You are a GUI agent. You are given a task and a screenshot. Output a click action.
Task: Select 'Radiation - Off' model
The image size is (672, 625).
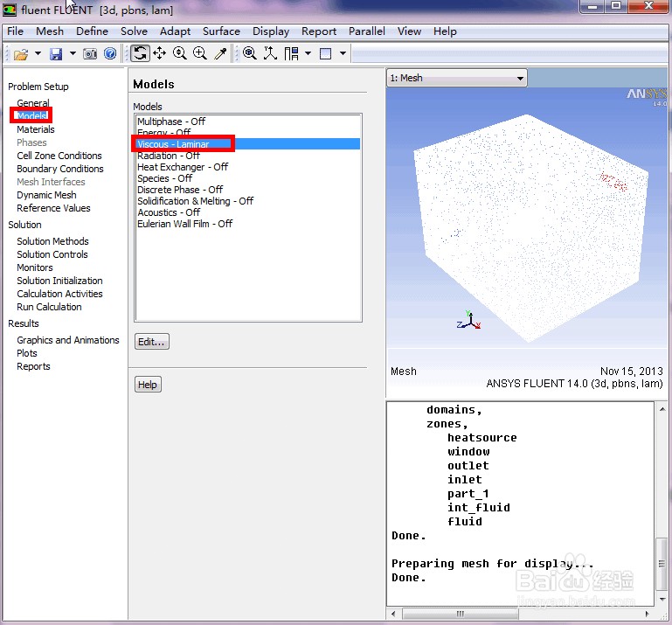[247, 156]
